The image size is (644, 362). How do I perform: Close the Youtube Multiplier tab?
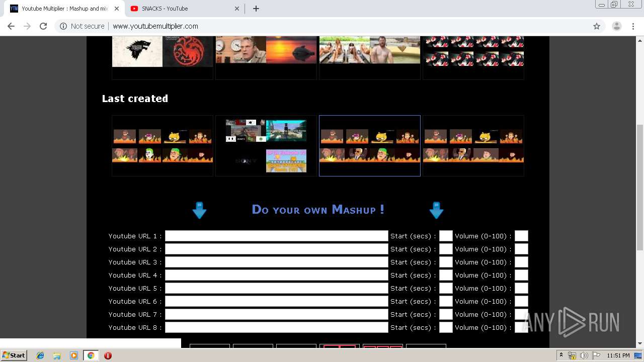coord(117,9)
